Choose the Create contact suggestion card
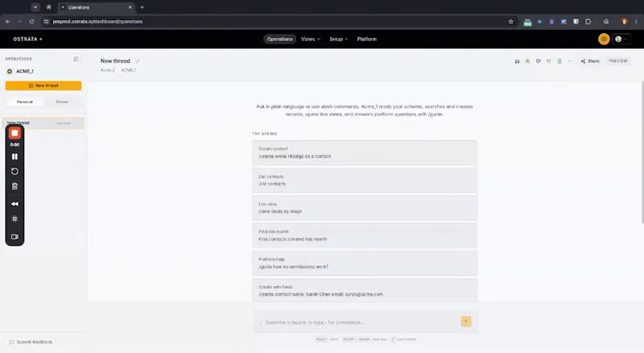The width and height of the screenshot is (644, 353). [x=365, y=152]
